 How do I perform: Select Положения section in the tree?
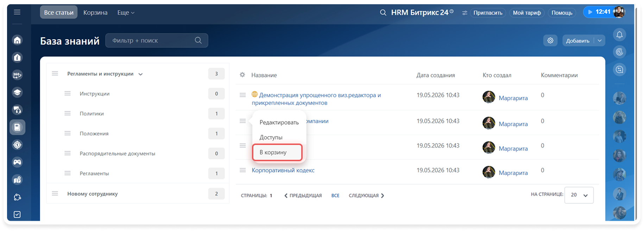coord(94,133)
